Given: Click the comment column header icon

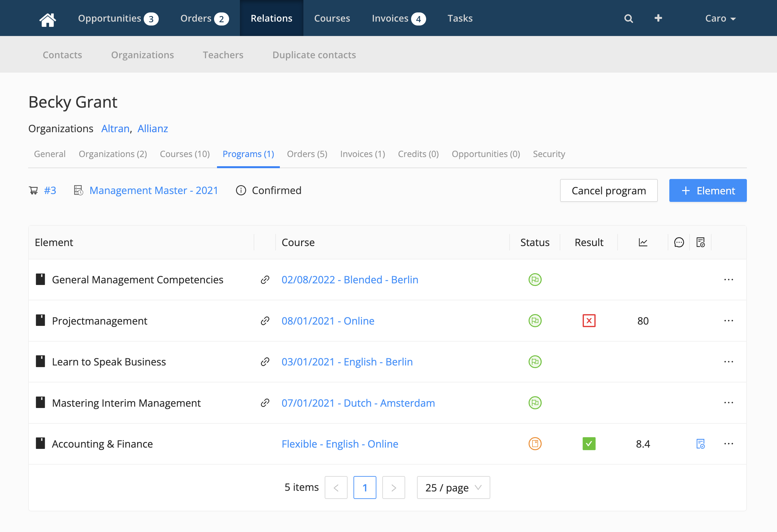Looking at the screenshot, I should tap(679, 242).
